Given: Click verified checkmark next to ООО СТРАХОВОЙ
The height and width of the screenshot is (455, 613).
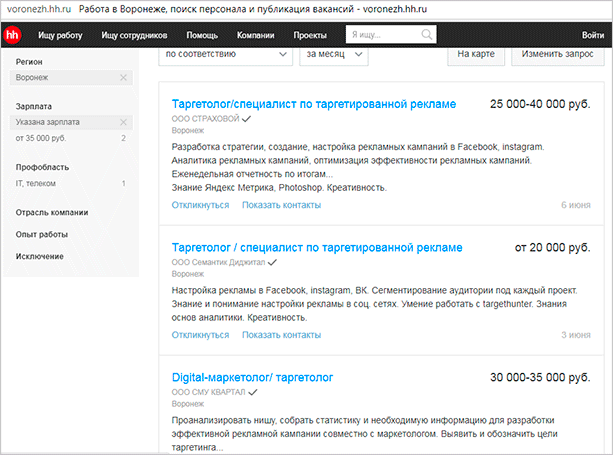Looking at the screenshot, I should (246, 118).
